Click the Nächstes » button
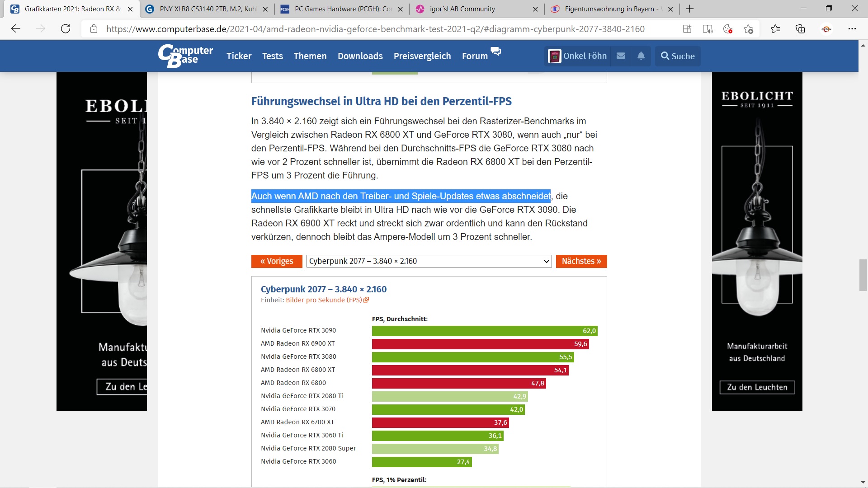The width and height of the screenshot is (868, 488). point(581,261)
